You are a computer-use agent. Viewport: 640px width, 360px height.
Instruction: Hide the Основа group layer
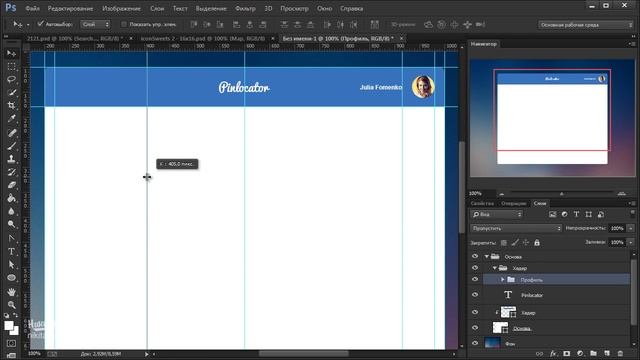475,256
